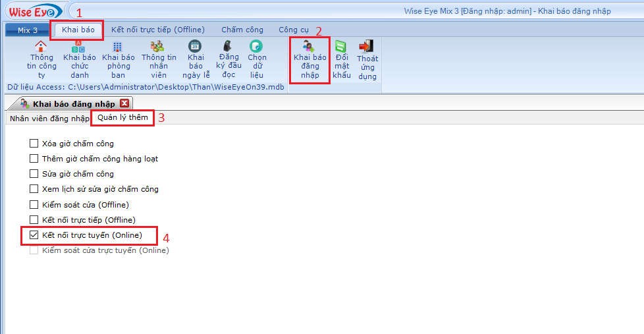The image size is (644, 334).
Task: Open the Công cụ ribbon tab
Action: (x=292, y=30)
